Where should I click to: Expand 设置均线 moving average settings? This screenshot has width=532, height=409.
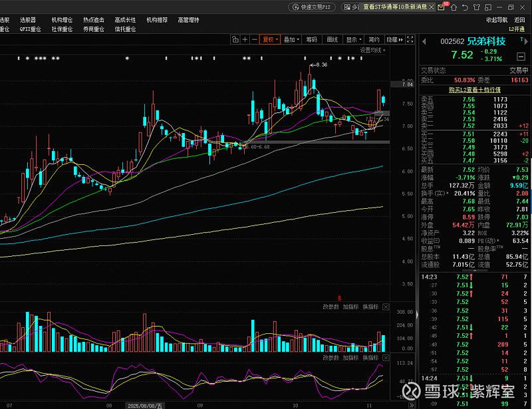pos(372,51)
